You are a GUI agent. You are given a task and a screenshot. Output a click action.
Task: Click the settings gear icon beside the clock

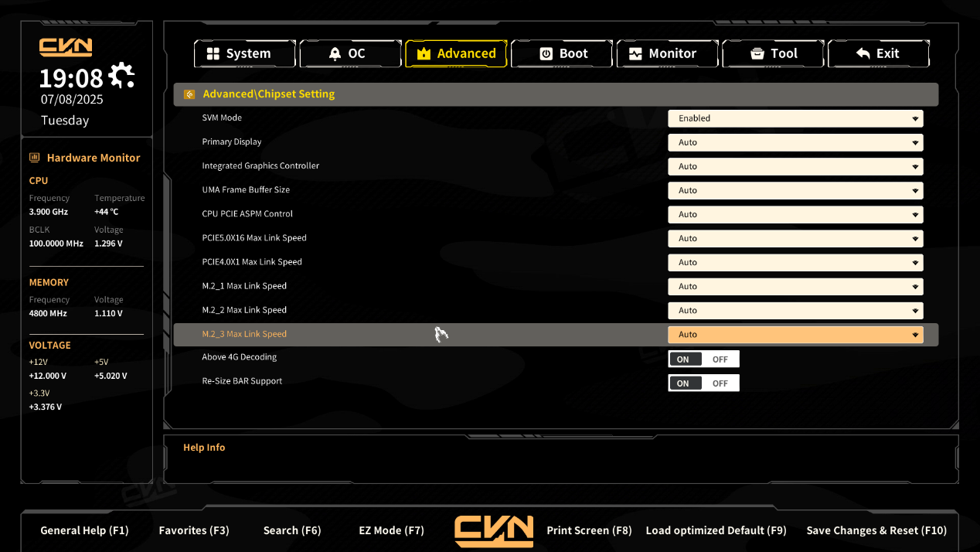click(x=121, y=75)
